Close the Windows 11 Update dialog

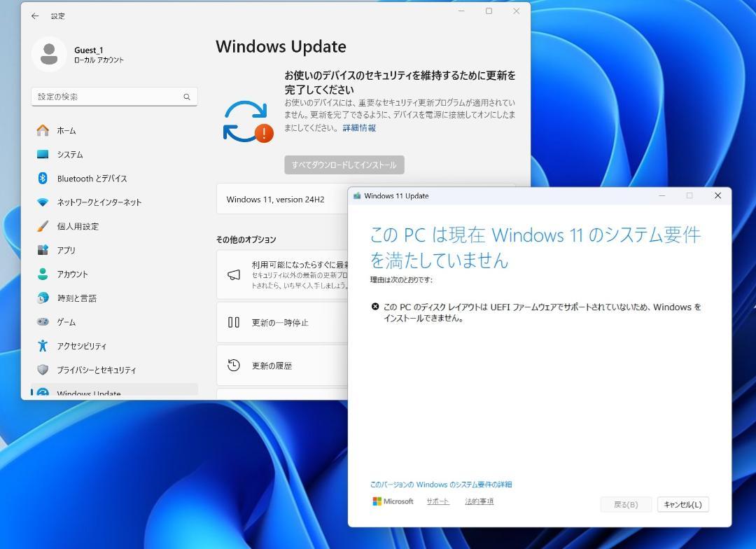click(x=717, y=195)
